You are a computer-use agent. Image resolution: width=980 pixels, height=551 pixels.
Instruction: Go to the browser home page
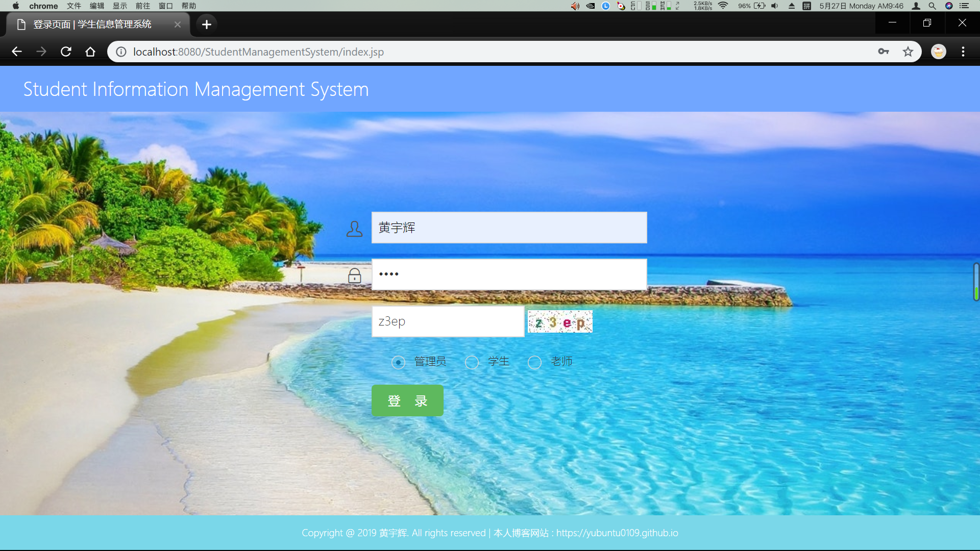90,52
